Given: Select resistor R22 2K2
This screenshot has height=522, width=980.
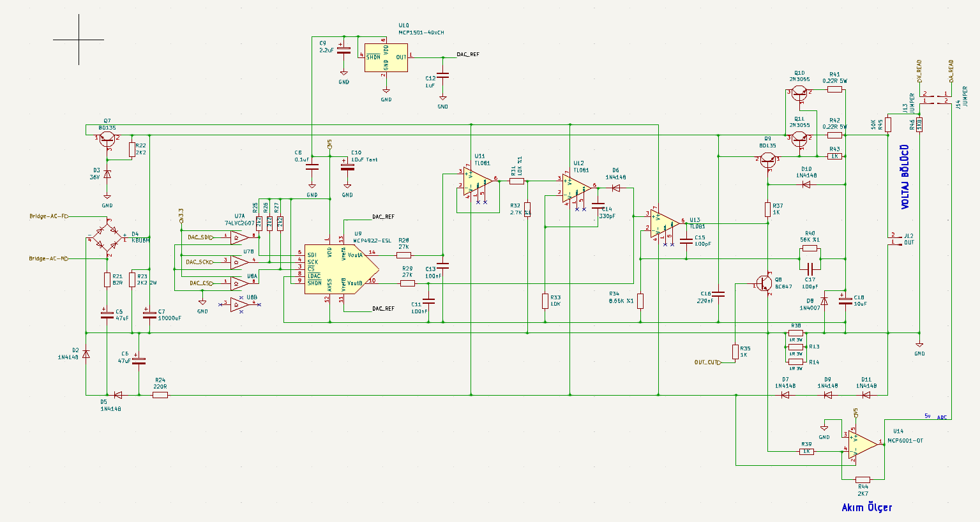Looking at the screenshot, I should (x=132, y=149).
